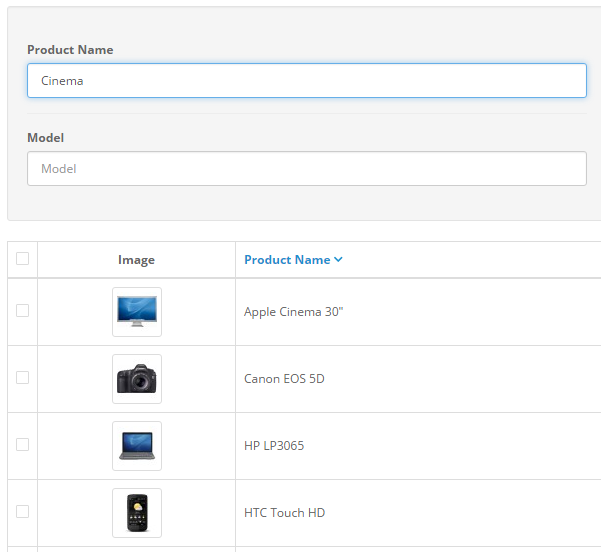Click the Image column header
Screen dimensions: 601x552
point(136,260)
